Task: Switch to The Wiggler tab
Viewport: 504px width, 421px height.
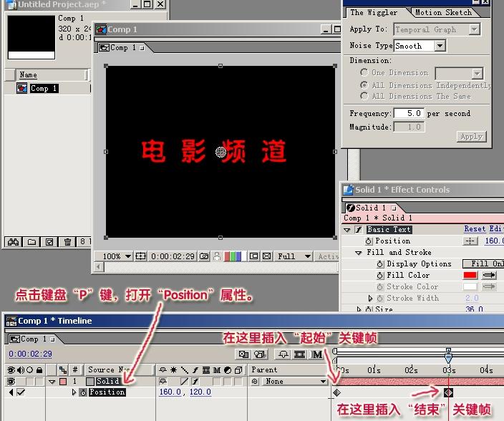Action: pyautogui.click(x=374, y=13)
